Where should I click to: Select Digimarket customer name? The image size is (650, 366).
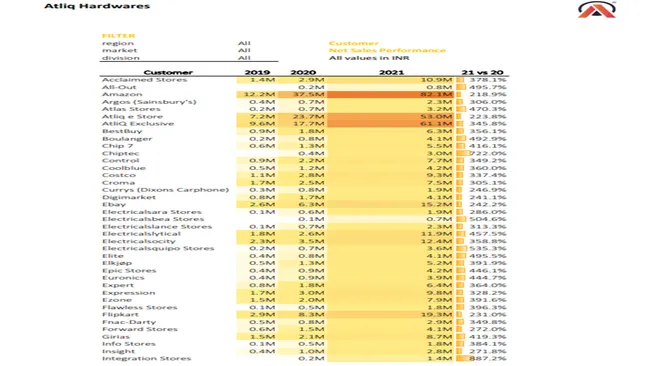point(129,197)
